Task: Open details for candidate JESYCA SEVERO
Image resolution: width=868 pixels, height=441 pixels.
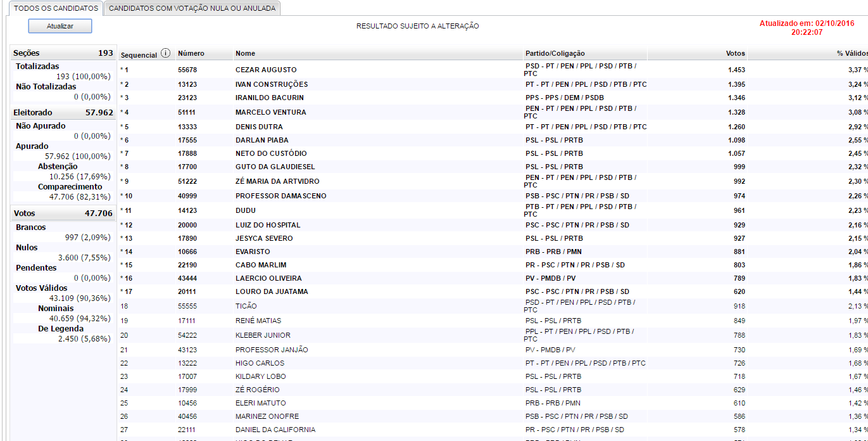Action: [266, 238]
